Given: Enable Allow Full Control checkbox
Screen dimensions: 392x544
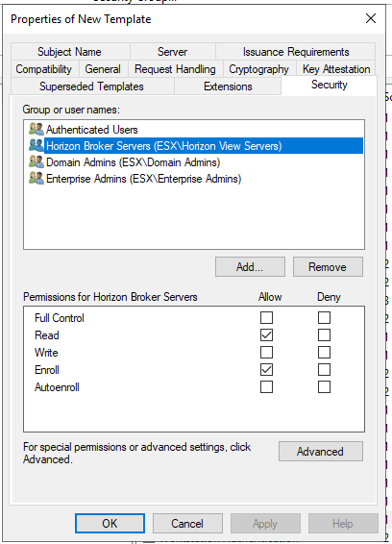Looking at the screenshot, I should [266, 317].
